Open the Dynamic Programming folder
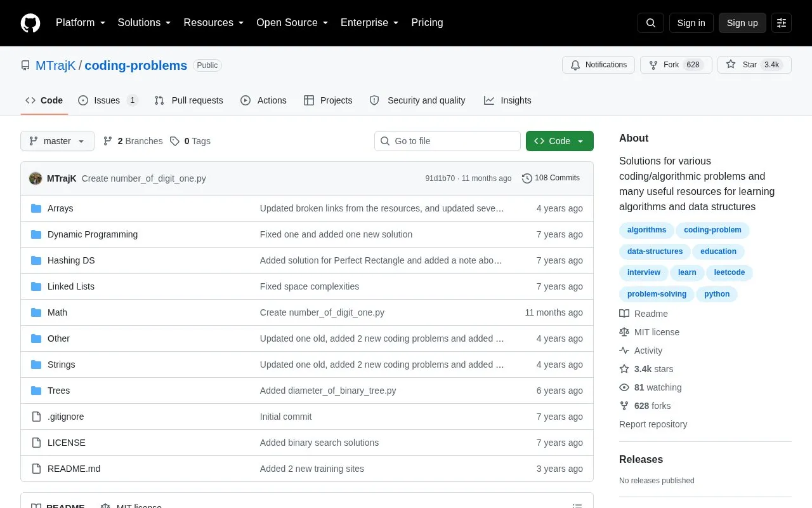 click(93, 234)
